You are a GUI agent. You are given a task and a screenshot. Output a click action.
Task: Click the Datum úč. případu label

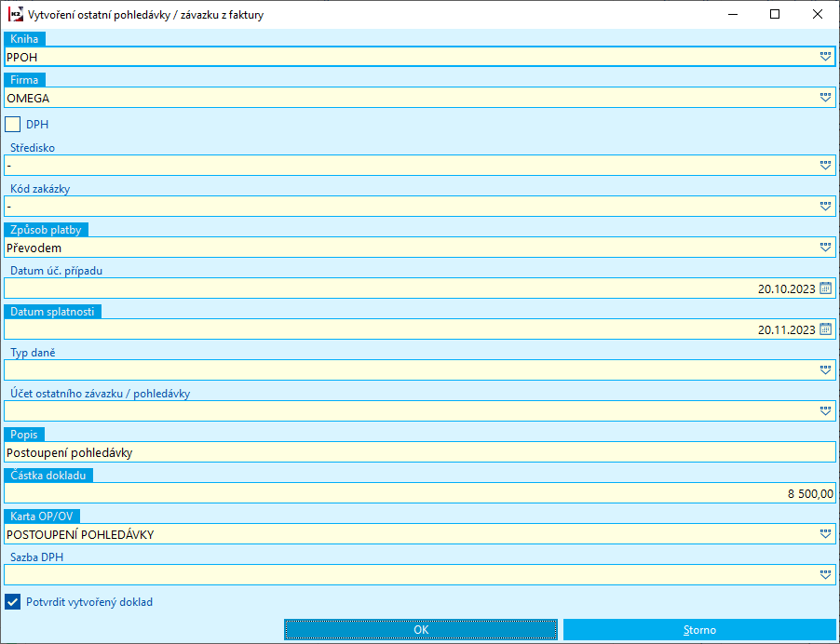pos(56,271)
